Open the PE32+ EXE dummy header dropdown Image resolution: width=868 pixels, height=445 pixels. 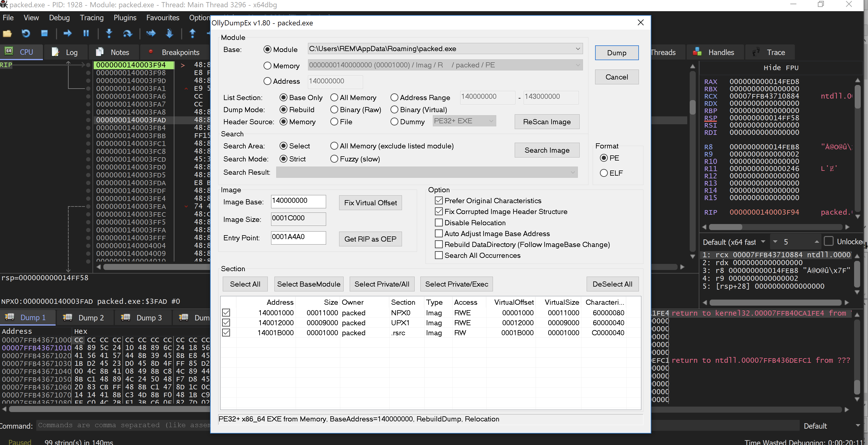491,121
